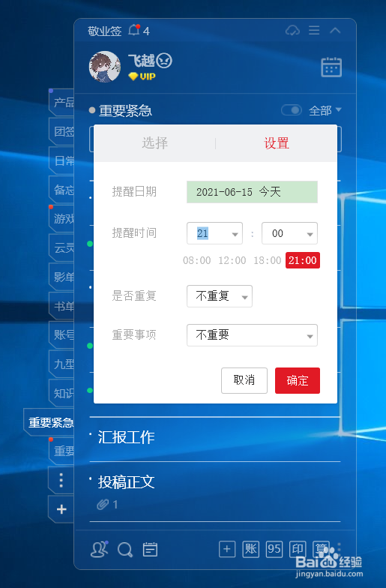The width and height of the screenshot is (386, 588).
Task: Select the 书单 side tab
Action: tap(61, 306)
